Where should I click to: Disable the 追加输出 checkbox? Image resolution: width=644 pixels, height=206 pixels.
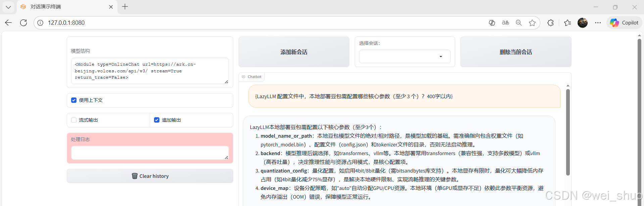pyautogui.click(x=157, y=120)
